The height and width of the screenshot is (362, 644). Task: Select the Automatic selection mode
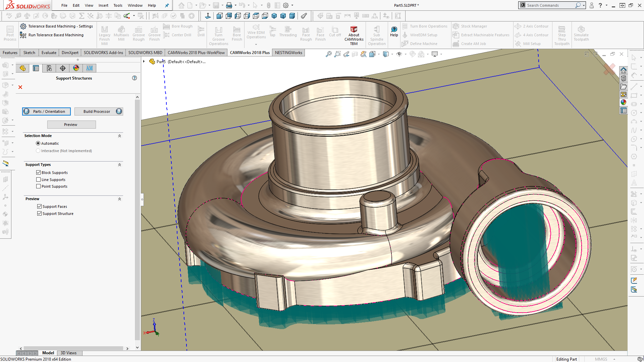pyautogui.click(x=38, y=143)
